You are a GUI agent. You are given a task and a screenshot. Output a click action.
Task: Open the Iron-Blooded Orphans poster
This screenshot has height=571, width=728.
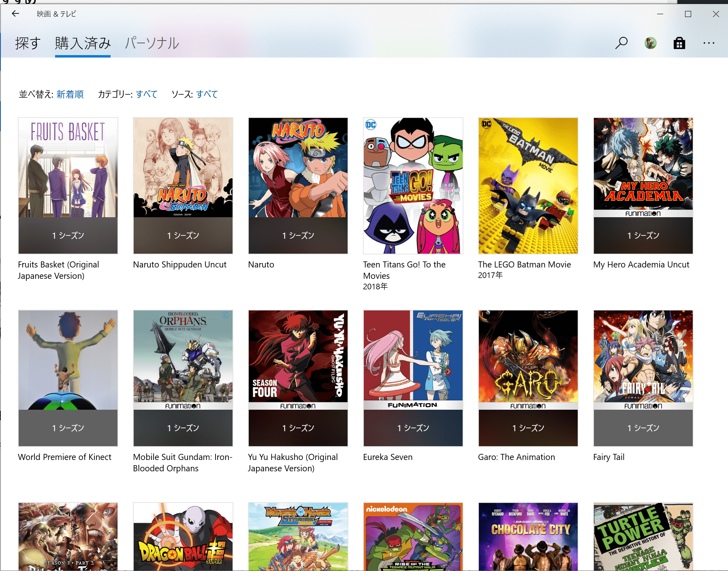[183, 378]
